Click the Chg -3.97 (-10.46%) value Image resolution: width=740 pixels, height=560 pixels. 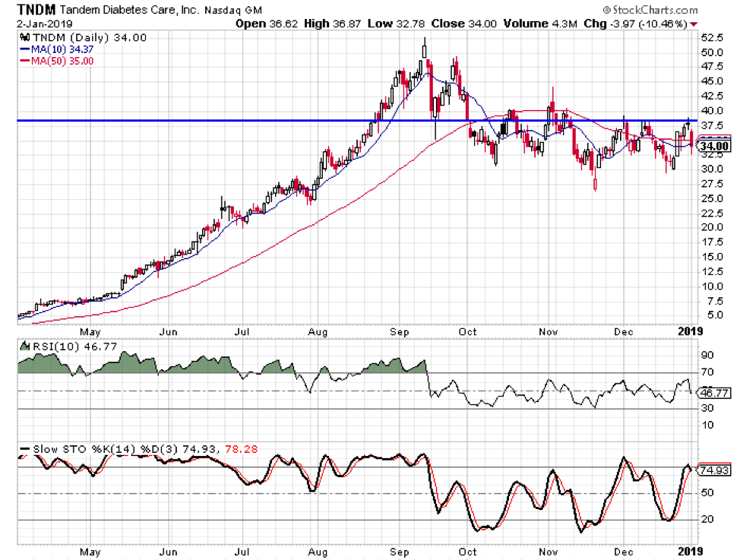[635, 24]
